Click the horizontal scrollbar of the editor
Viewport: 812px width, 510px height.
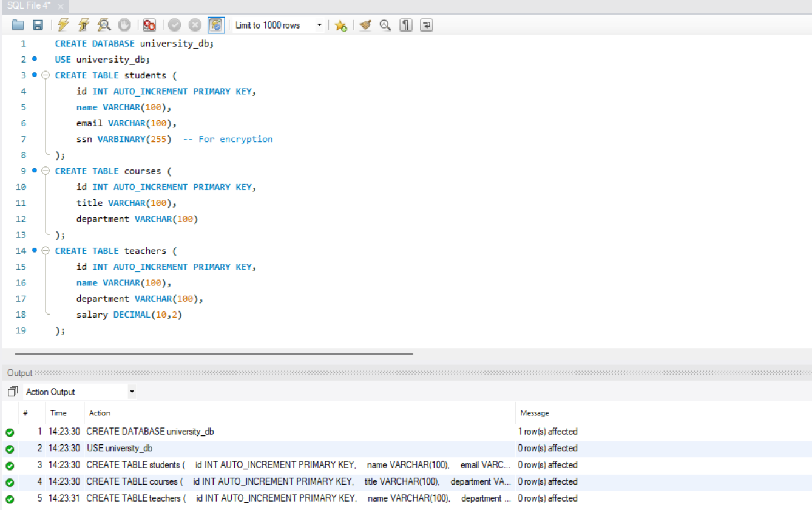[214, 353]
